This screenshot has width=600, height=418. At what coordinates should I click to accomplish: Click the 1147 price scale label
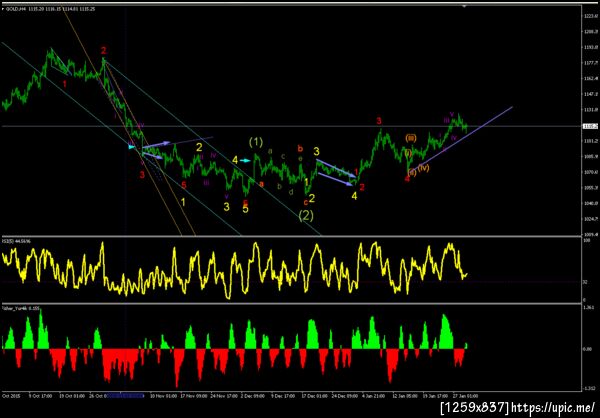[590, 94]
